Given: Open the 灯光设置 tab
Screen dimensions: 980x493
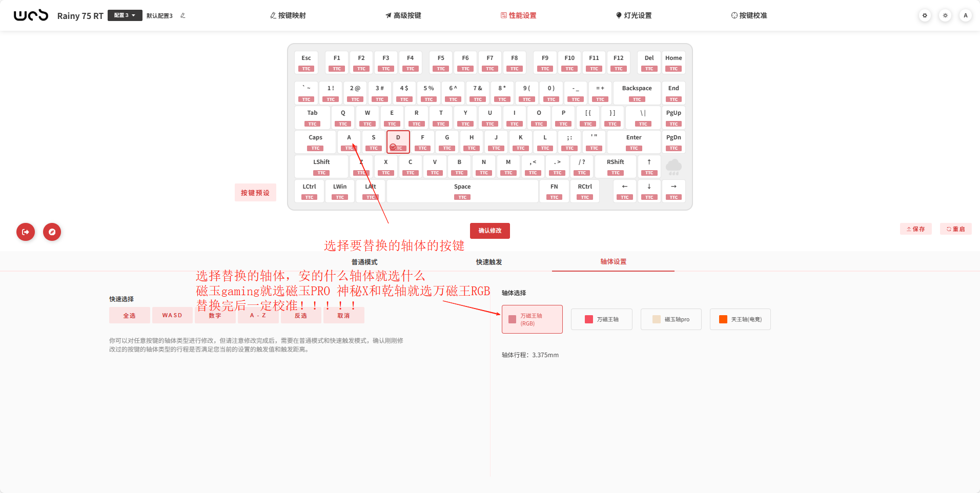Looking at the screenshot, I should tap(634, 15).
